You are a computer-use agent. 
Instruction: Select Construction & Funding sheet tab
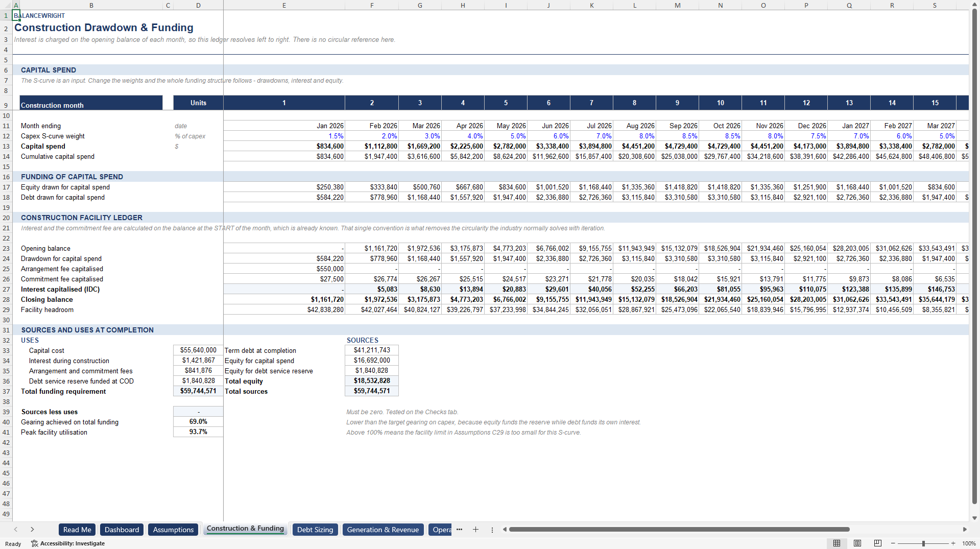pos(245,529)
